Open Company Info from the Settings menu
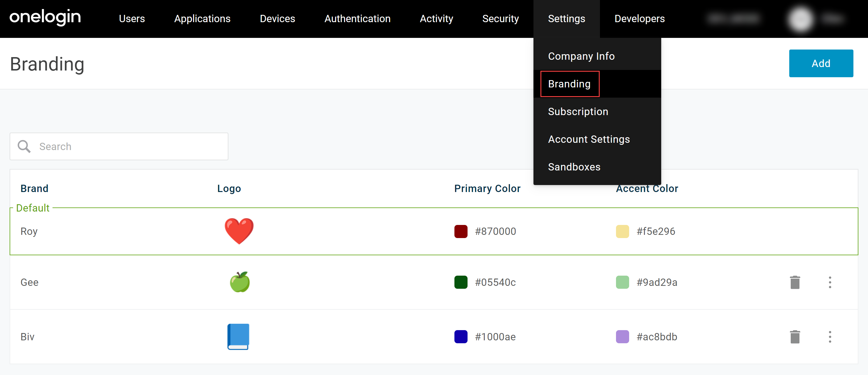This screenshot has height=375, width=868. (581, 56)
